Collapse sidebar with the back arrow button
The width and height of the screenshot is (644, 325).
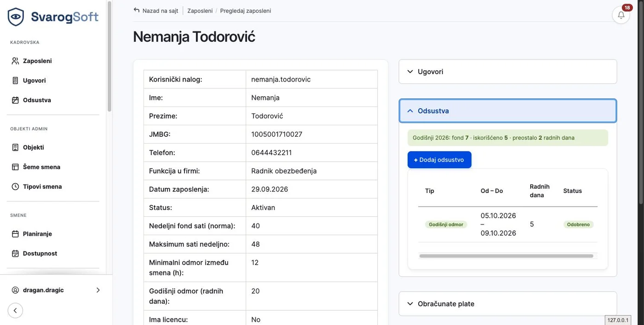(15, 310)
